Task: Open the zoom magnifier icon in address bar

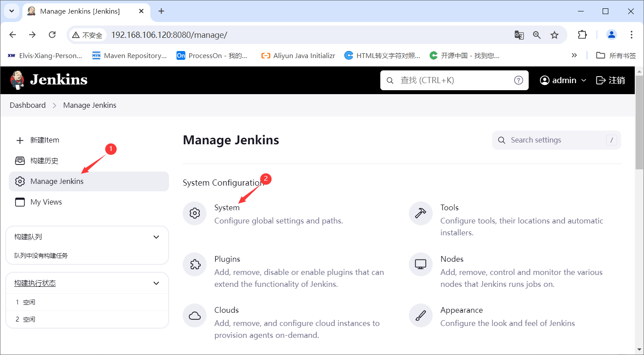Action: (x=537, y=35)
